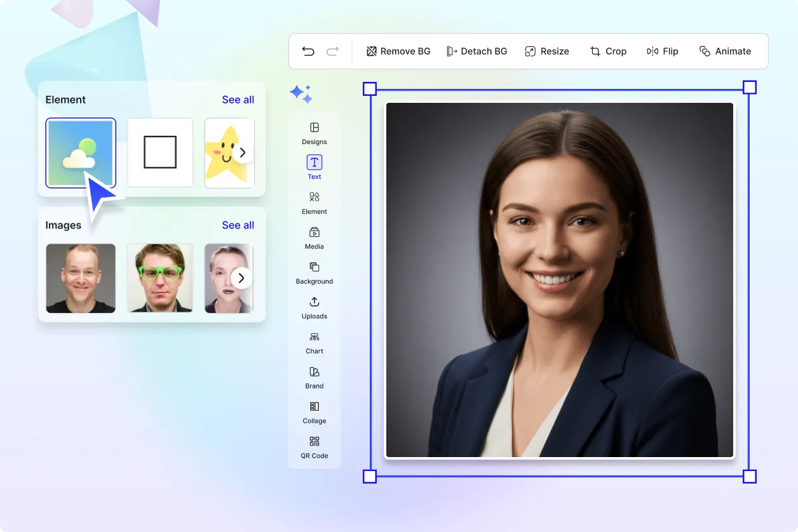Flip the selected image
Screen dimensions: 798x532
pos(663,51)
